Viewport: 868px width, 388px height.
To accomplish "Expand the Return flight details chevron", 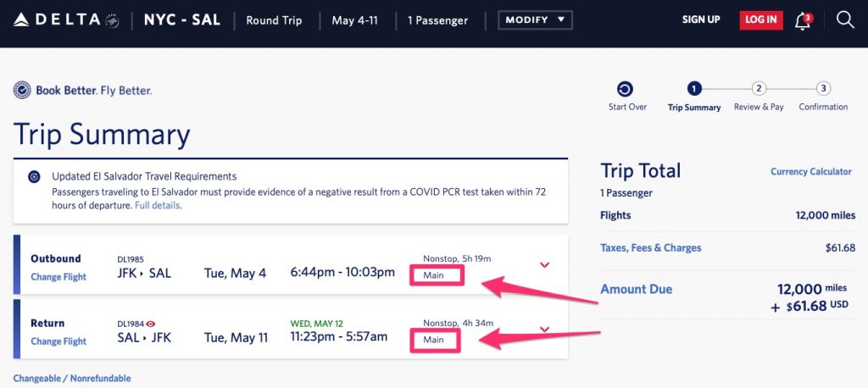I will [x=545, y=330].
